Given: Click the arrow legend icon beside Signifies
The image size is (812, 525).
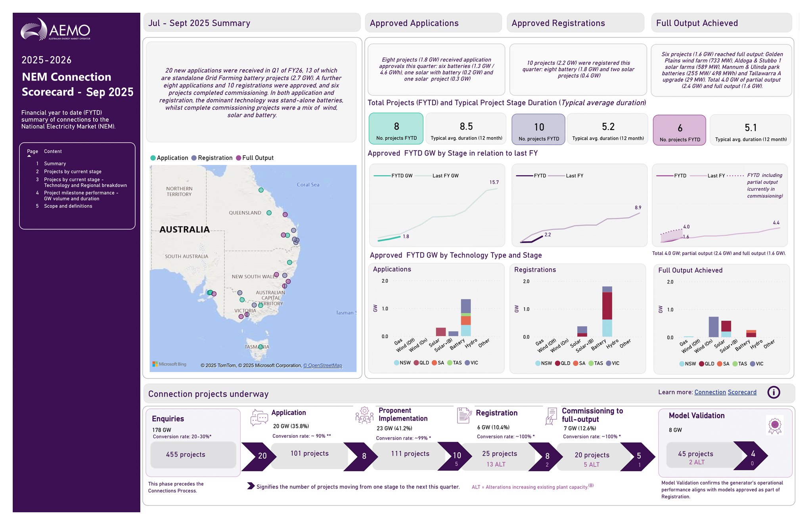Looking at the screenshot, I should (x=251, y=486).
